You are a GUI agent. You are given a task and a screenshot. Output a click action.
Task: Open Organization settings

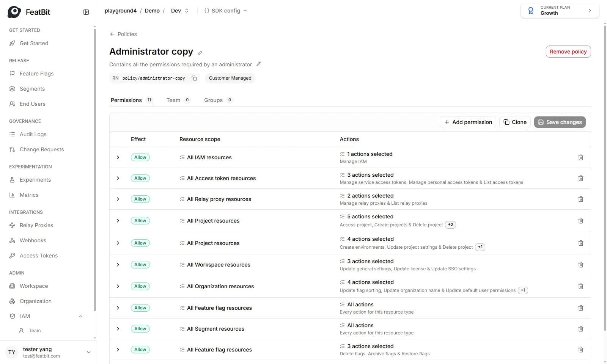pyautogui.click(x=36, y=301)
